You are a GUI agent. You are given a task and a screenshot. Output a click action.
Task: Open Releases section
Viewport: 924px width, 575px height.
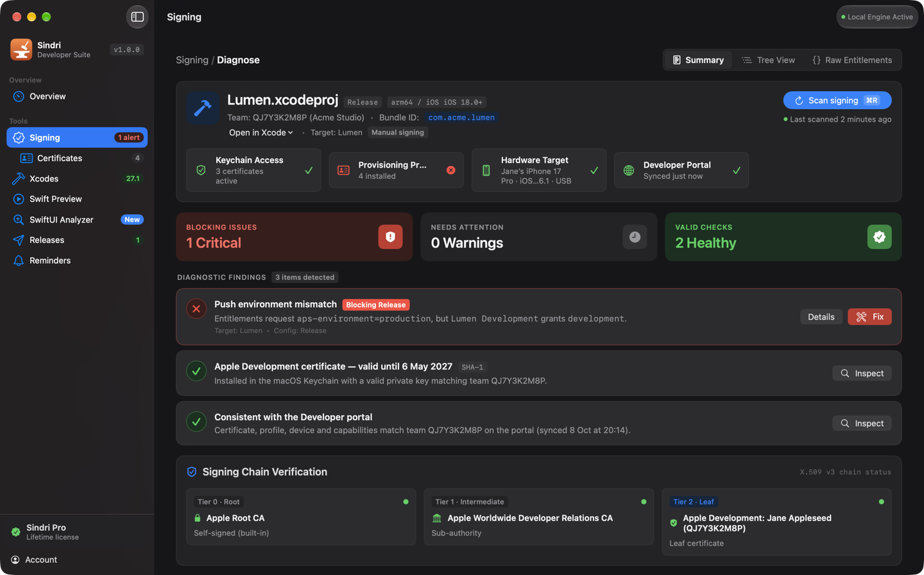point(77,240)
